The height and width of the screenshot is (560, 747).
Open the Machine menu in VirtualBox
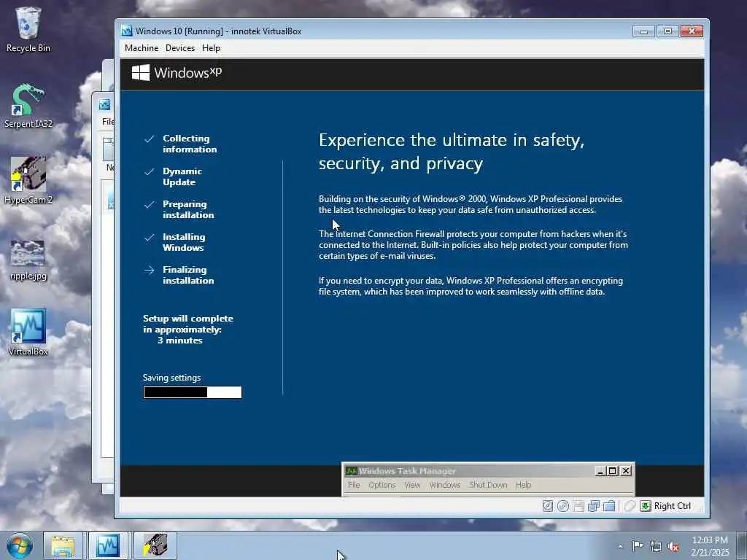tap(142, 48)
